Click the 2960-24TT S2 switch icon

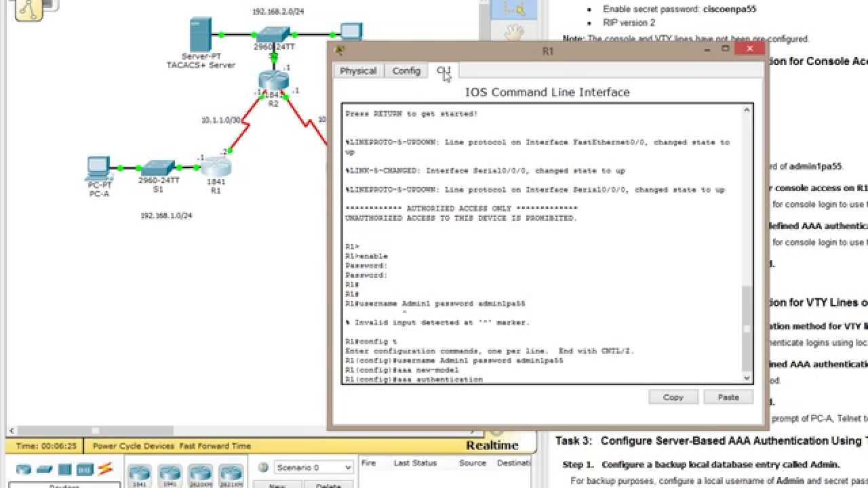[273, 34]
